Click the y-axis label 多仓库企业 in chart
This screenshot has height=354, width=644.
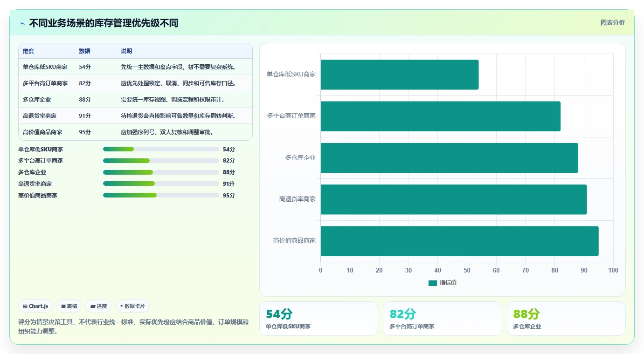[x=300, y=158]
